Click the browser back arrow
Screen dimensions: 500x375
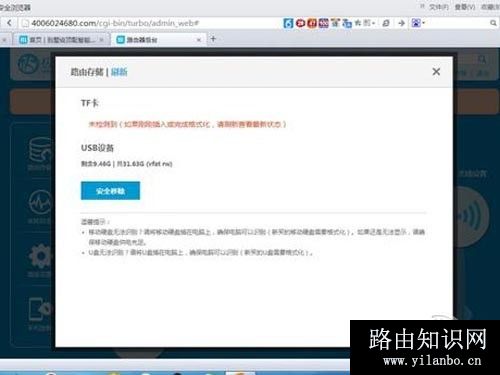coord(9,23)
